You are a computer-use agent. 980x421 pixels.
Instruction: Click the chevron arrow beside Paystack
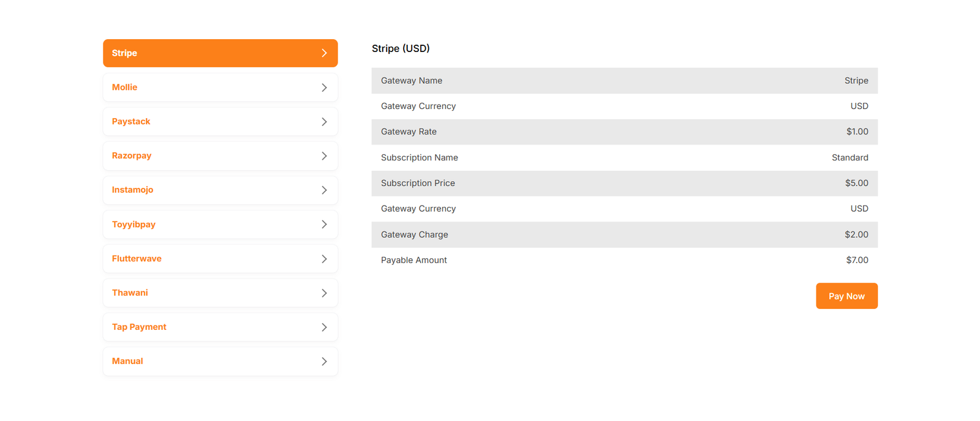[x=324, y=122]
